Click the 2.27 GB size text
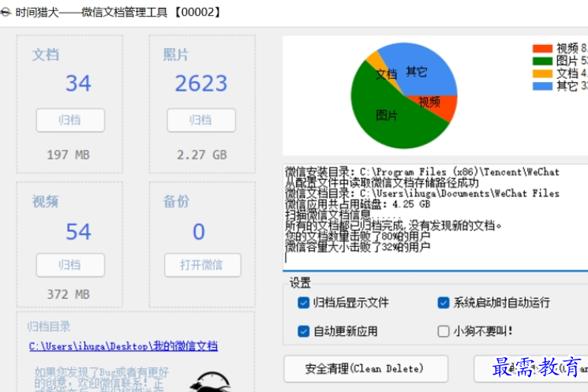Viewport: 588px width, 392px height. pos(202,155)
